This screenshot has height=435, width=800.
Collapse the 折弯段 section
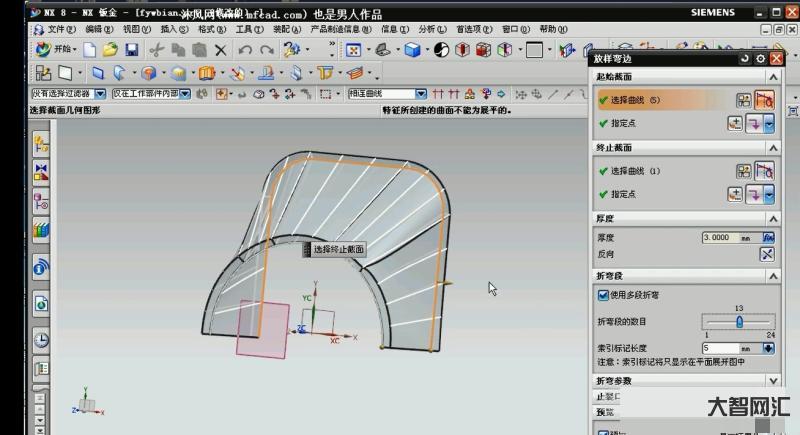(772, 275)
